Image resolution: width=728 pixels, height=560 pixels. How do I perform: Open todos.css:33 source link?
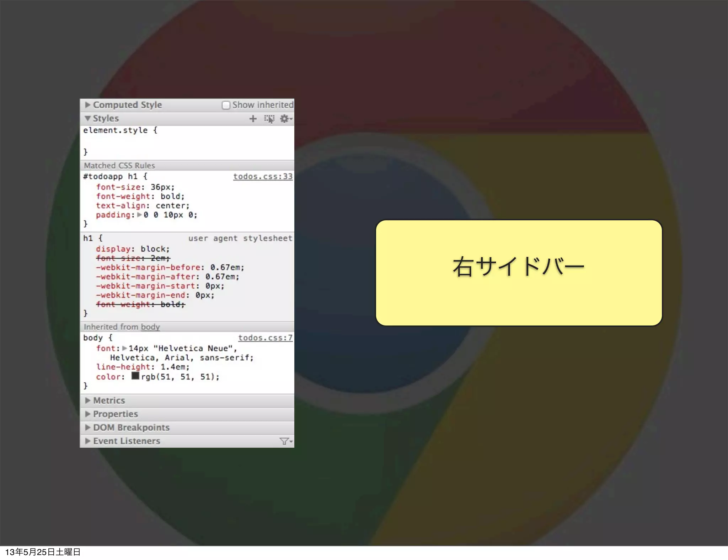coord(263,177)
